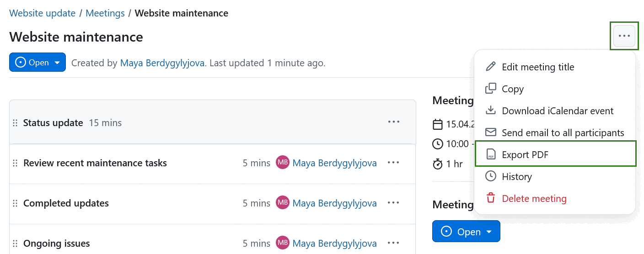Click the drag handle next to Completed updates

(15, 203)
